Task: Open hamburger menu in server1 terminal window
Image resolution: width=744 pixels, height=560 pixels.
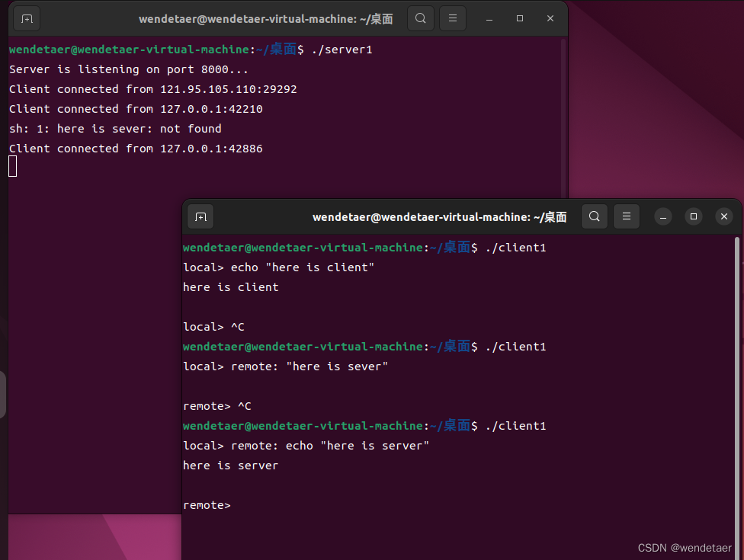Action: point(453,18)
